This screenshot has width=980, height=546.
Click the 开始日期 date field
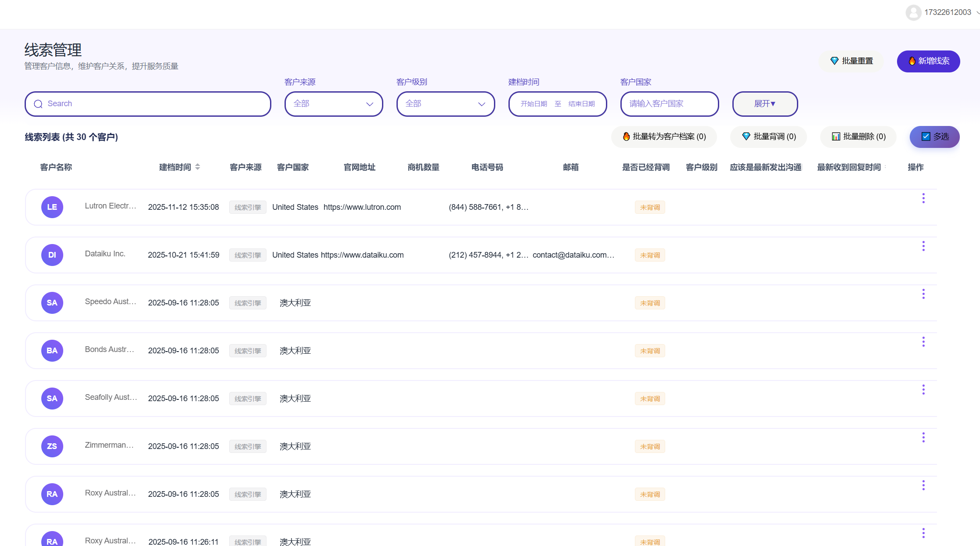[533, 104]
